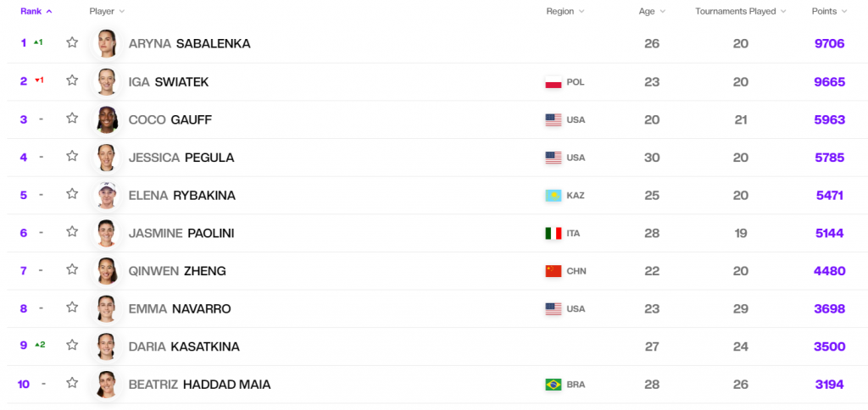The height and width of the screenshot is (410, 868).
Task: Sort the Points column header
Action: point(829,11)
